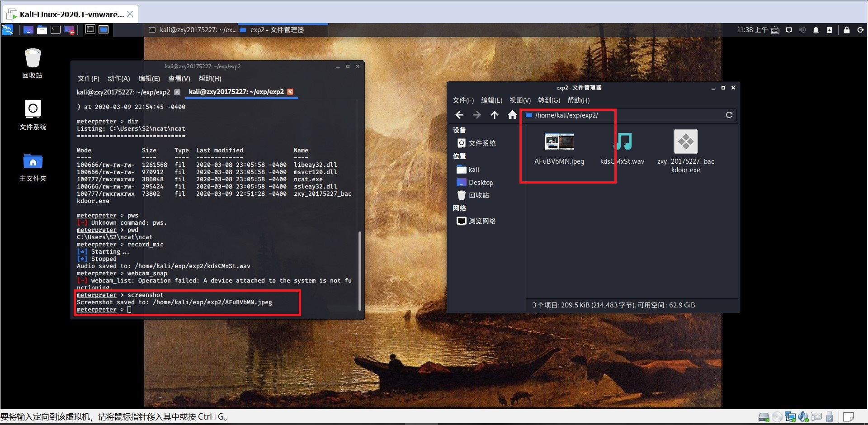Open terminal 动作(A) menu
Viewport: 868px width, 425px height.
pyautogui.click(x=119, y=79)
